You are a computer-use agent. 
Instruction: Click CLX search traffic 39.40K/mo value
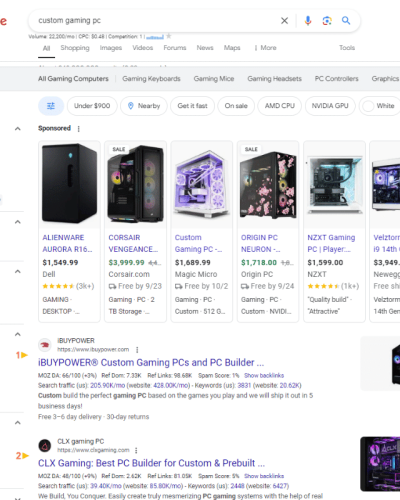click(106, 486)
